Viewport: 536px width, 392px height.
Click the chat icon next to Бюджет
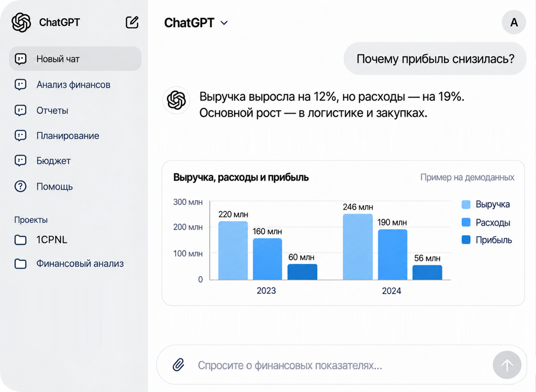(20, 161)
